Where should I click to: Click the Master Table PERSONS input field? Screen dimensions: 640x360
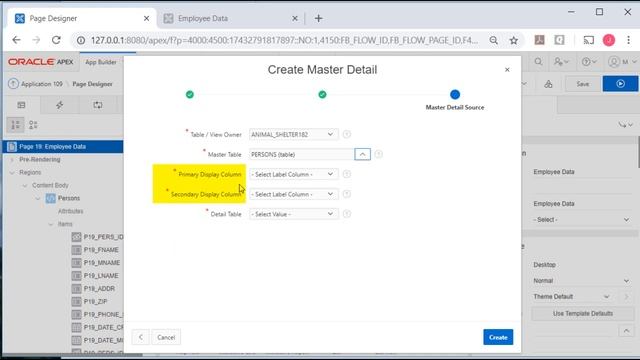coord(301,154)
